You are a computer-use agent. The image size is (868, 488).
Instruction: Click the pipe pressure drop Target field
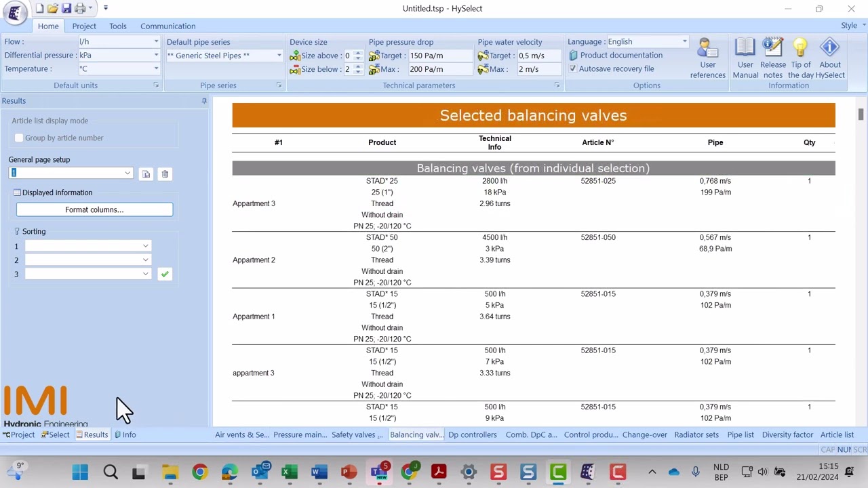click(x=439, y=56)
